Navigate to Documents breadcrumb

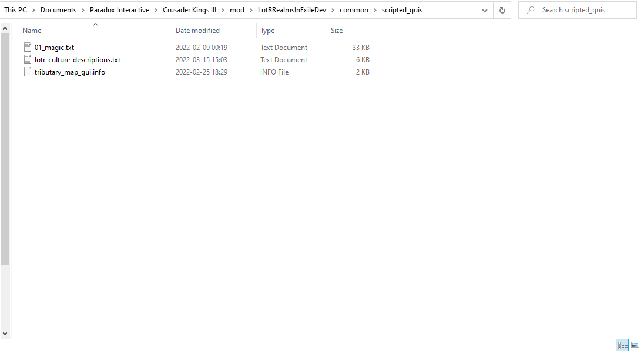[x=58, y=10]
